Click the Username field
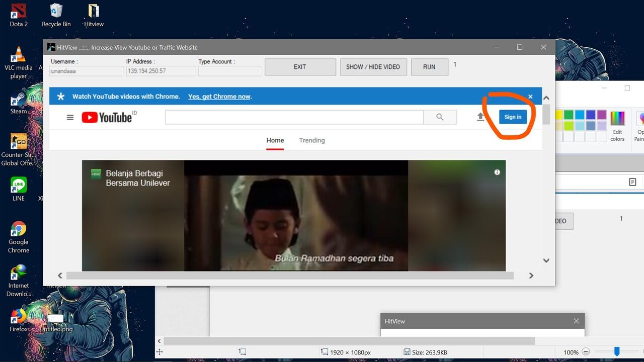The height and width of the screenshot is (362, 644). point(86,71)
